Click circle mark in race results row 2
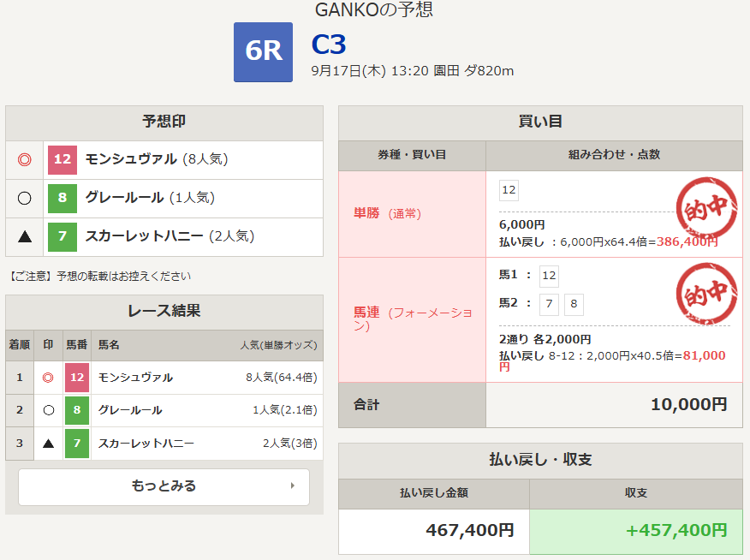 [48, 410]
